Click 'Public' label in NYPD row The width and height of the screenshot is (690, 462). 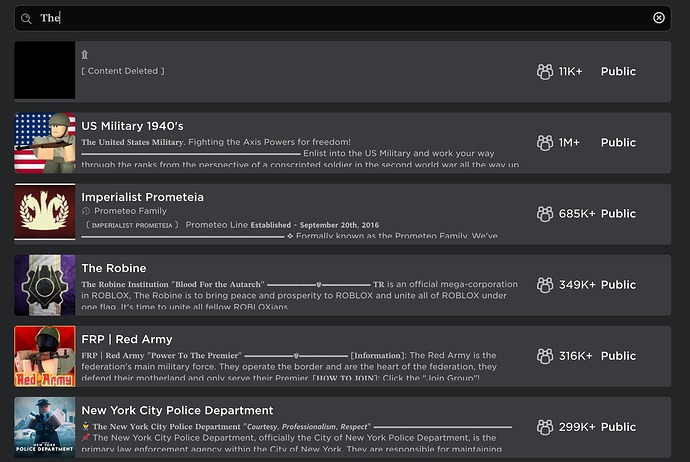[618, 427]
